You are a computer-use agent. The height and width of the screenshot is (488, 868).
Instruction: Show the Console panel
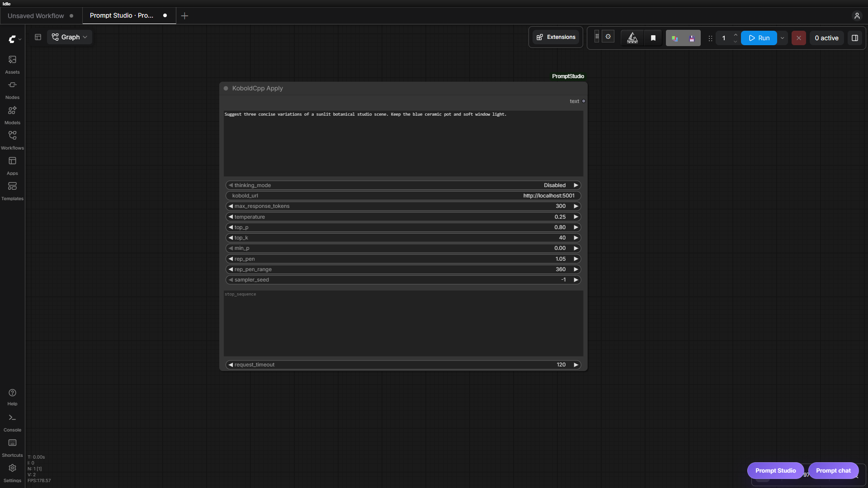click(x=12, y=423)
